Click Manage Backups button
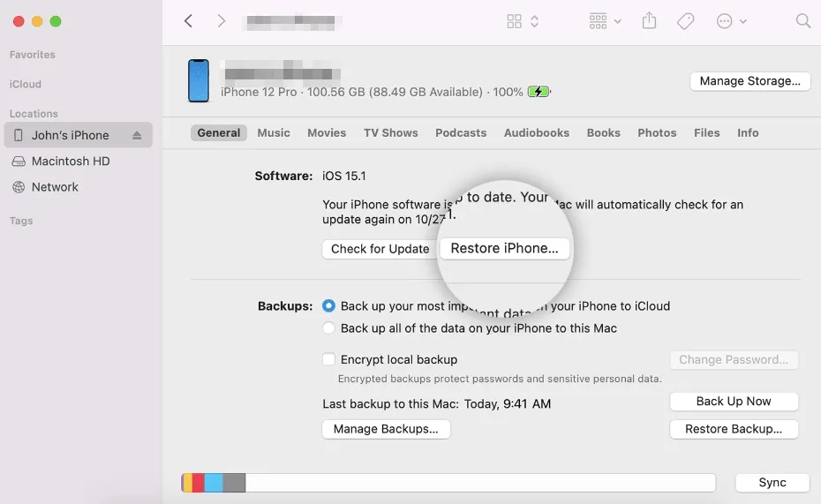 [x=386, y=429]
